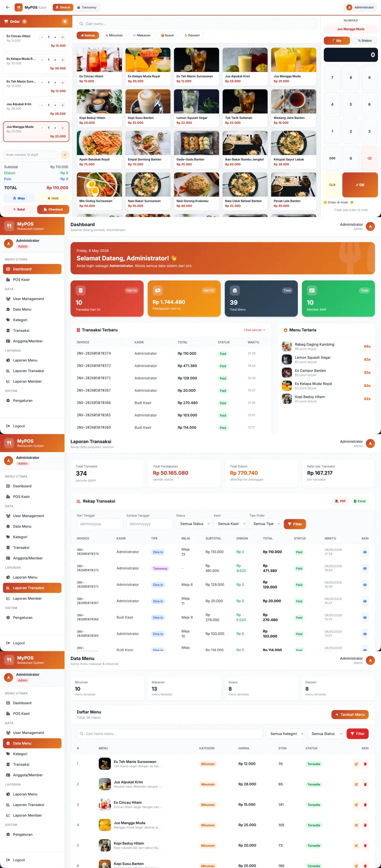Click the Transaksi Hari Ini stat card

pos(107,299)
